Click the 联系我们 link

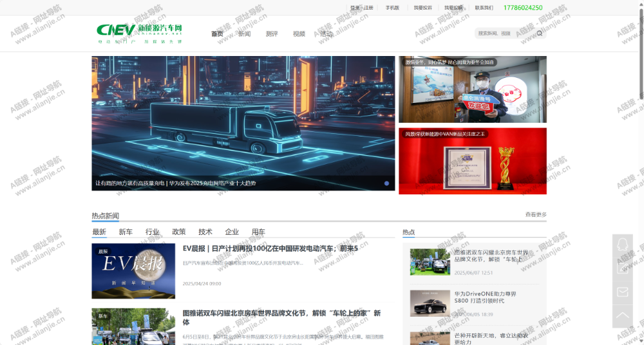(484, 8)
